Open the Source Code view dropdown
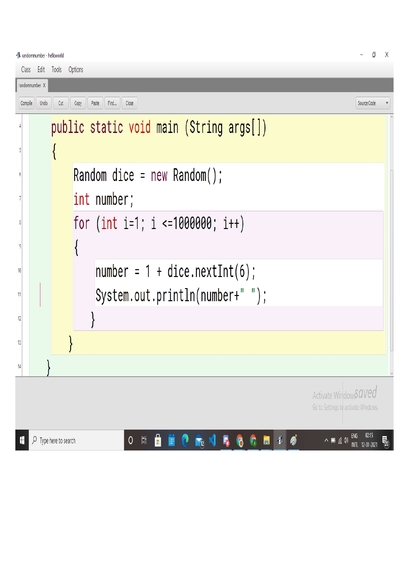The width and height of the screenshot is (405, 573). click(372, 103)
